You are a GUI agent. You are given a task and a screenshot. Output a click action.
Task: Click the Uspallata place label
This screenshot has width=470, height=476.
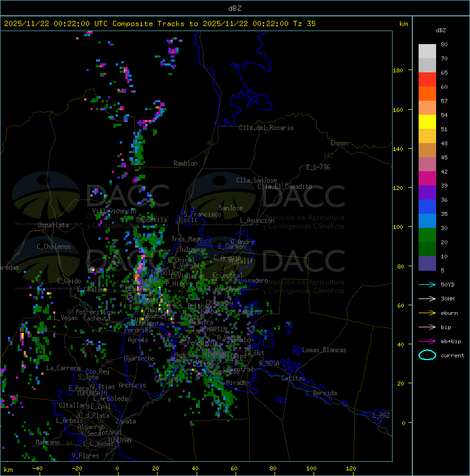pyautogui.click(x=53, y=225)
